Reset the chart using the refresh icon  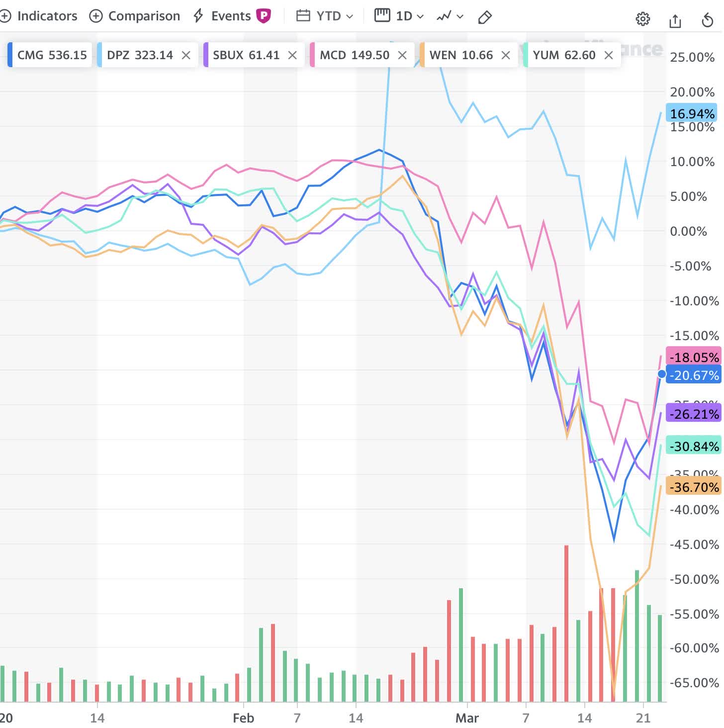click(x=708, y=18)
